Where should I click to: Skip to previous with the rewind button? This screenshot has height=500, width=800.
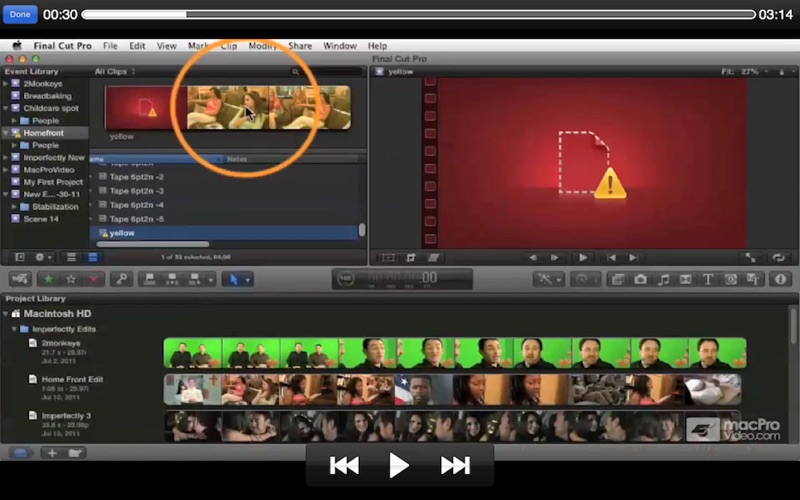(344, 465)
